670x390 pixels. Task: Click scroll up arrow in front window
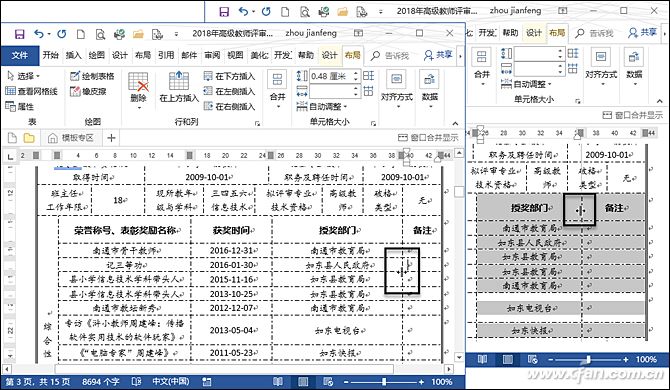pyautogui.click(x=458, y=152)
